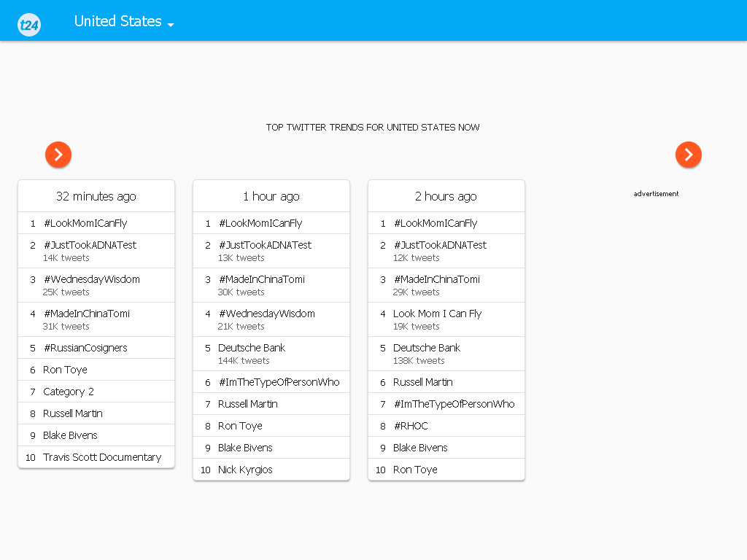The image size is (747, 560).
Task: Click the right orange arrow button
Action: pyautogui.click(x=689, y=155)
